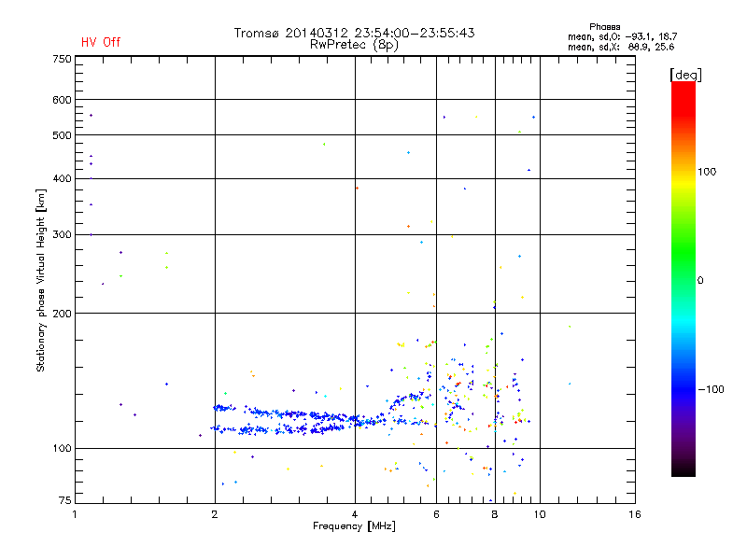Click the 'RwPretec (8p)' subtitle
747x560 pixels.
point(354,45)
